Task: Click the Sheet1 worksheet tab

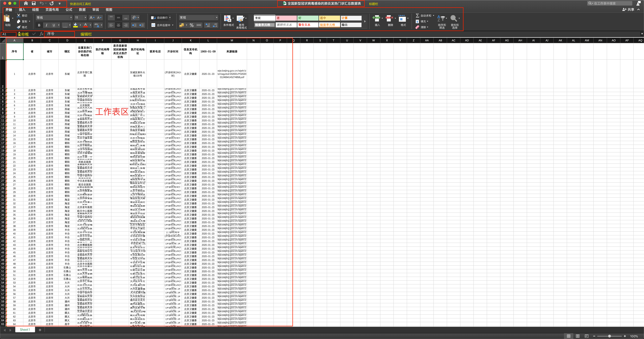Action: [x=25, y=330]
